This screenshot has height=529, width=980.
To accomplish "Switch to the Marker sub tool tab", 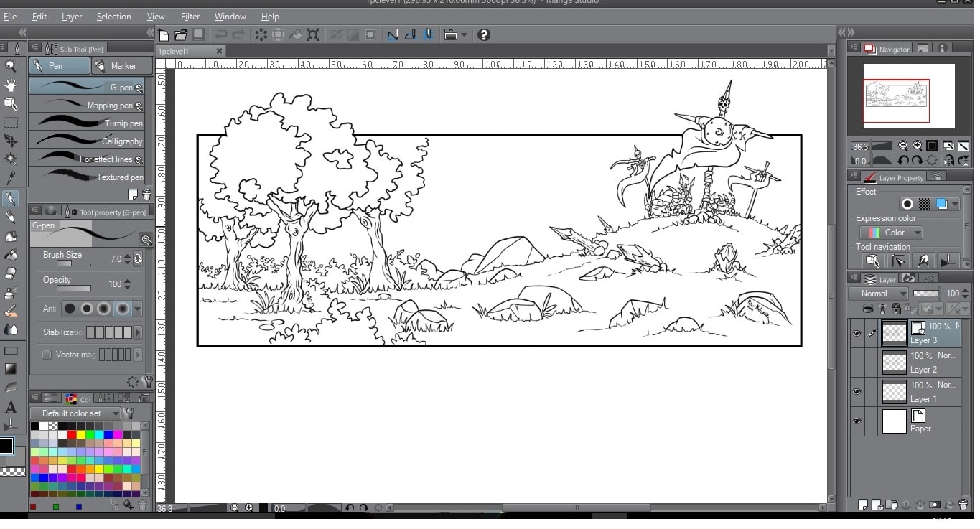I will click(123, 65).
